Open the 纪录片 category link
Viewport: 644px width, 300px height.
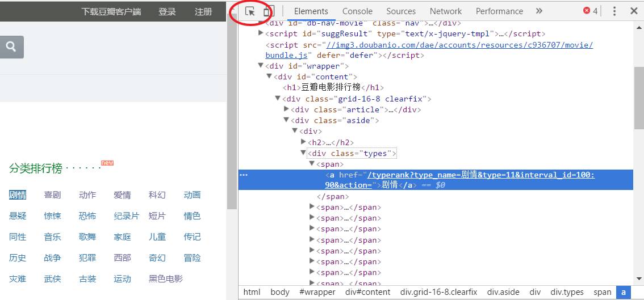(x=127, y=216)
